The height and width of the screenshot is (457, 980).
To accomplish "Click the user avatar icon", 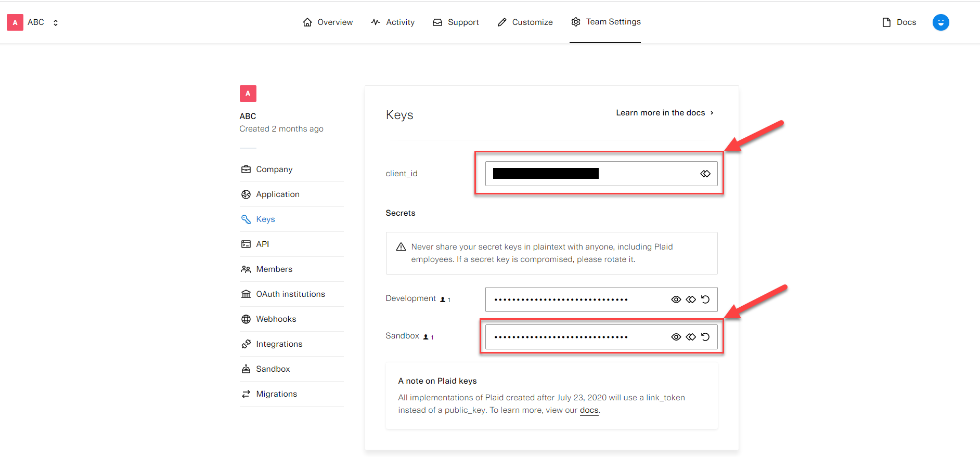I will [x=940, y=22].
